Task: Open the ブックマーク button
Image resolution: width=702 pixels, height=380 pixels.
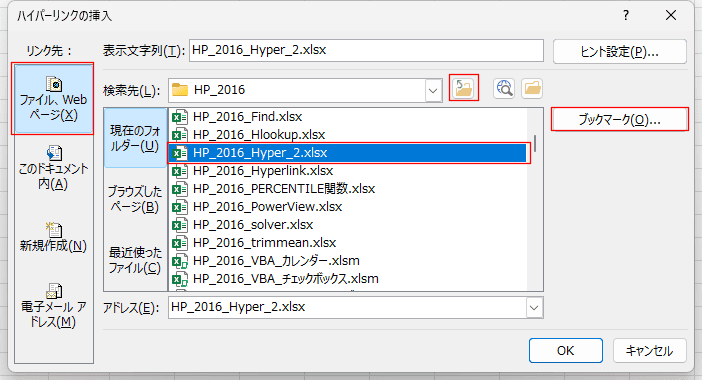Action: (x=620, y=120)
